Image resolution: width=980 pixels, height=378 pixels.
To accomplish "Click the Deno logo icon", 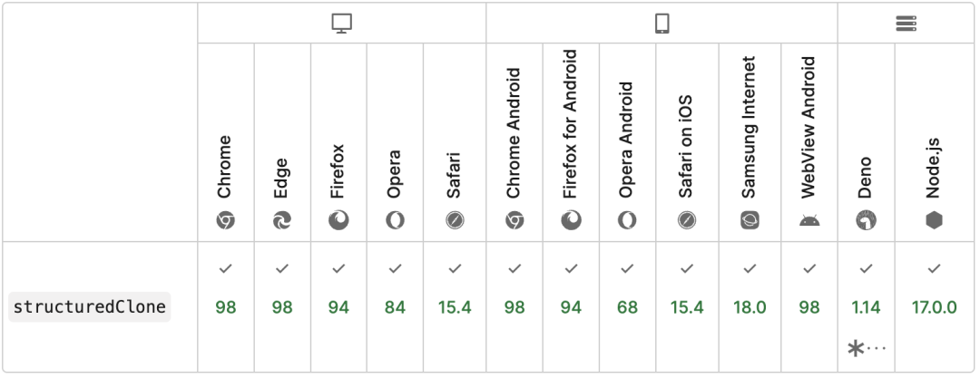I will [866, 220].
